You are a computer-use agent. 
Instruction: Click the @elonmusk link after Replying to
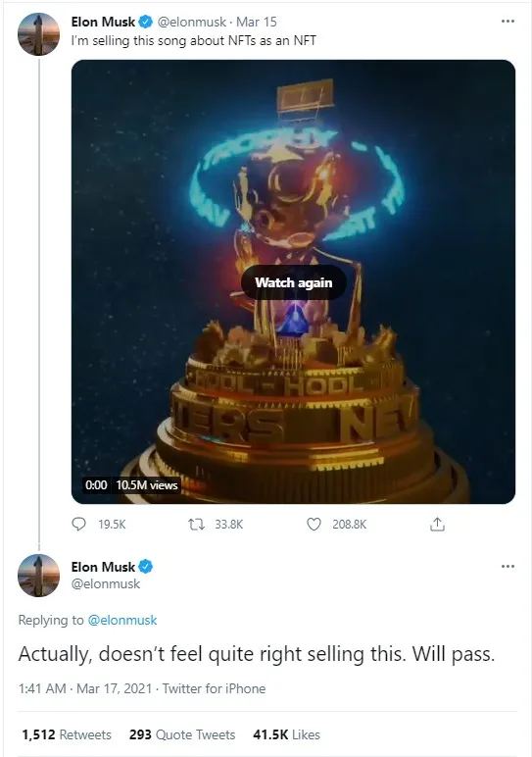(122, 620)
